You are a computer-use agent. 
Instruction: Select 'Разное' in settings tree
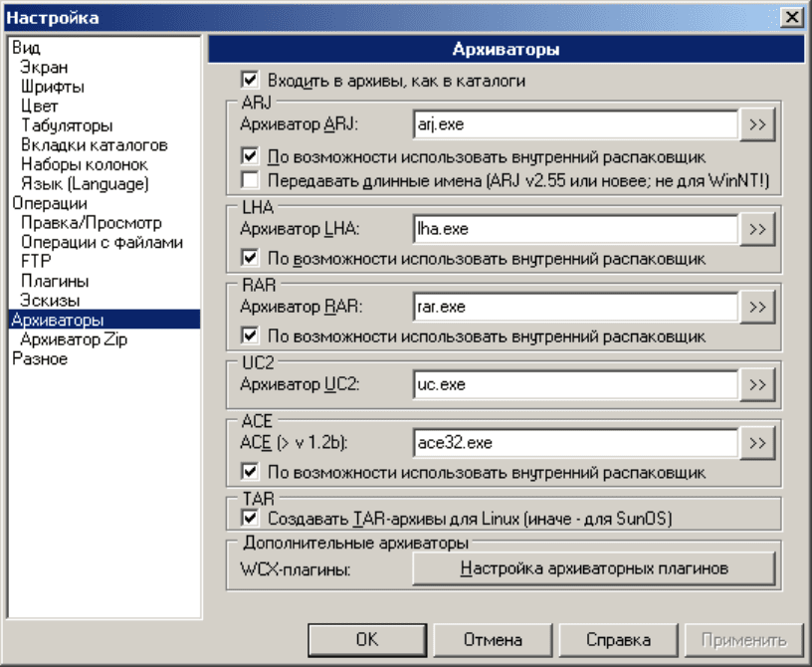click(x=40, y=358)
